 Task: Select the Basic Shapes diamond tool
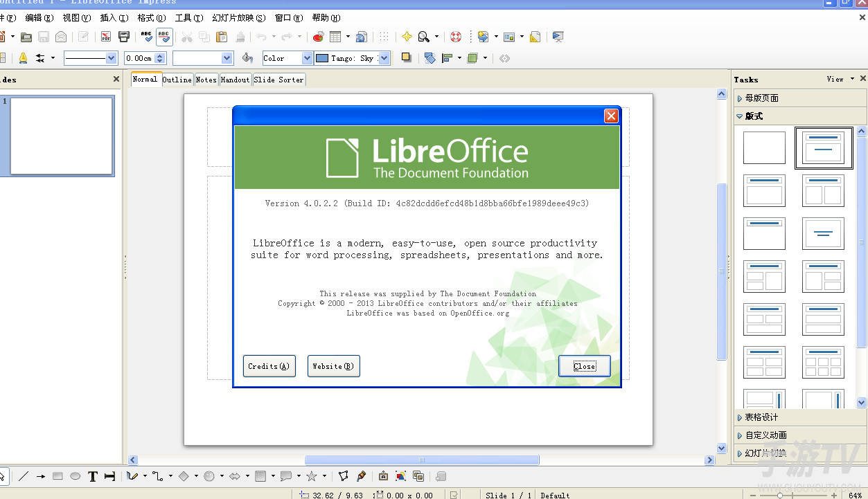click(x=184, y=476)
